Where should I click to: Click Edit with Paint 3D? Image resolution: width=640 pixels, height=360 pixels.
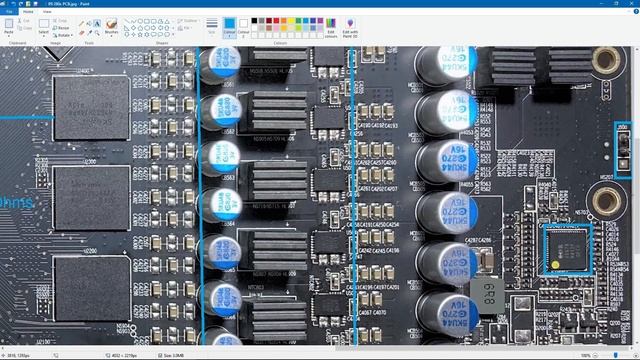350,28
